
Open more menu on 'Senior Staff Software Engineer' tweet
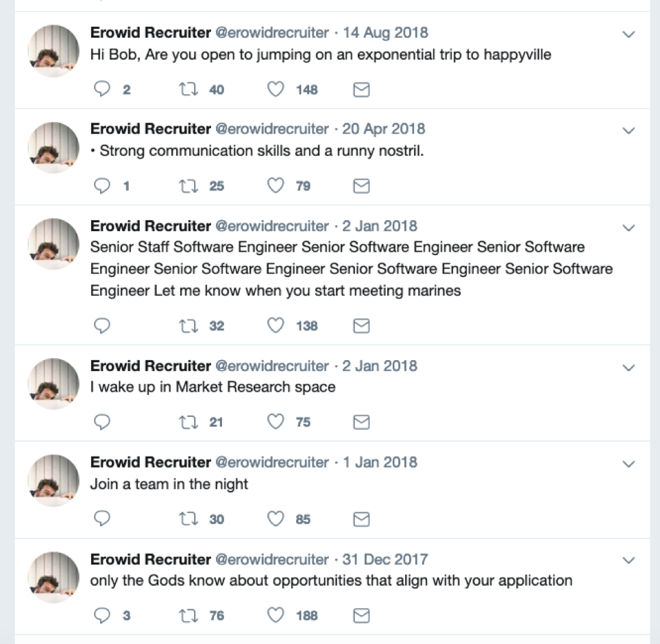(x=628, y=228)
